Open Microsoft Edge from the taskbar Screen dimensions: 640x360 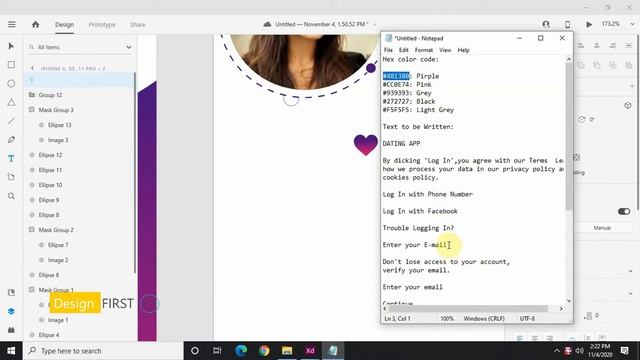pos(241,351)
